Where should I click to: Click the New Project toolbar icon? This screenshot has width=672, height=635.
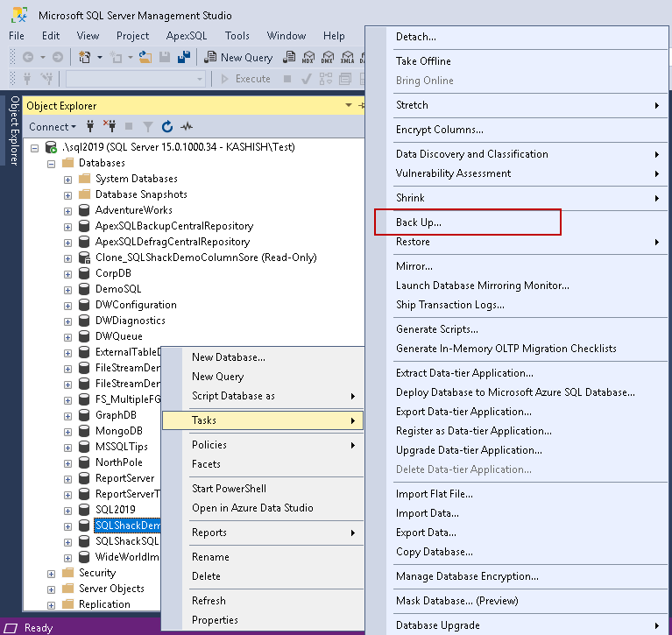click(x=84, y=58)
